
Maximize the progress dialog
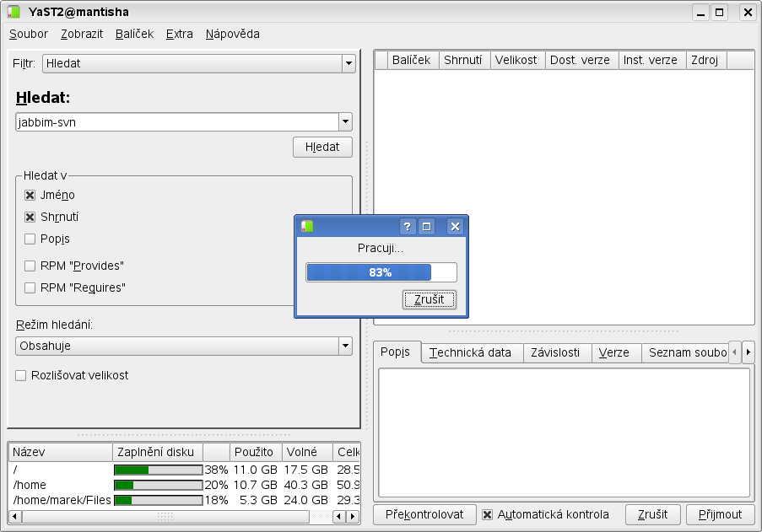pos(427,226)
